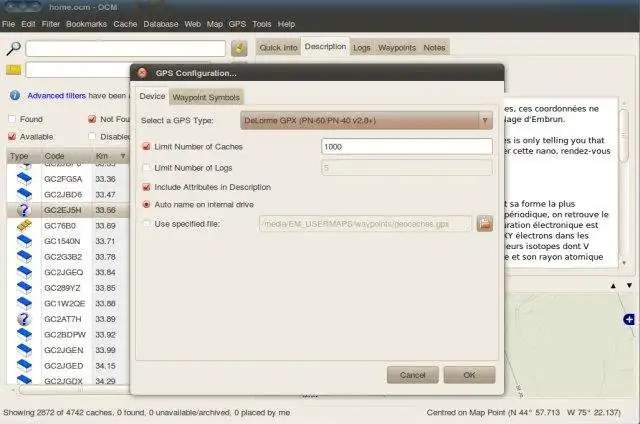Open the Help menu
The width and height of the screenshot is (640, 424).
(x=286, y=24)
